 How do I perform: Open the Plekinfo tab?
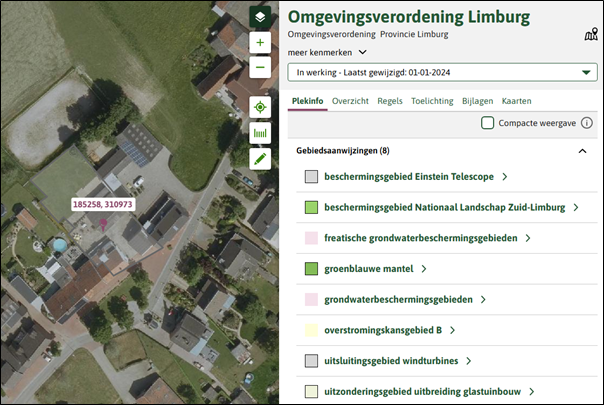(307, 101)
